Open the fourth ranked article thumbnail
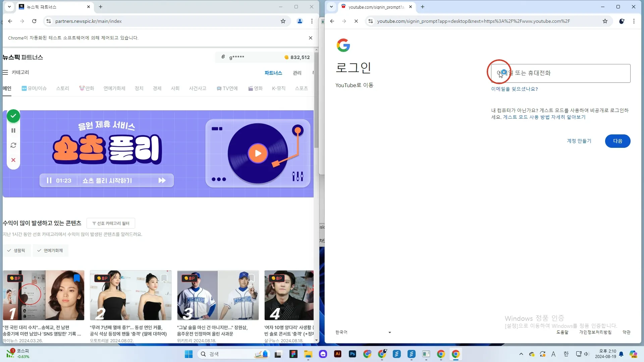 [289, 295]
